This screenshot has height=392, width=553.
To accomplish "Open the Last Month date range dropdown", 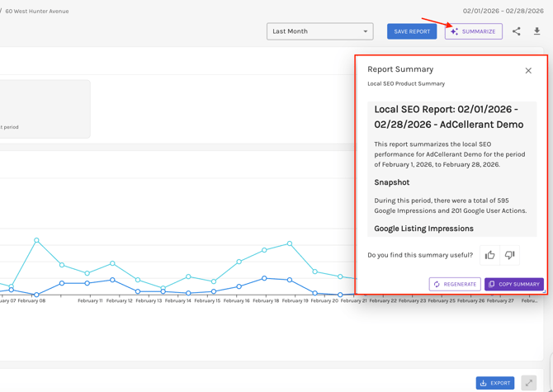I will point(319,31).
